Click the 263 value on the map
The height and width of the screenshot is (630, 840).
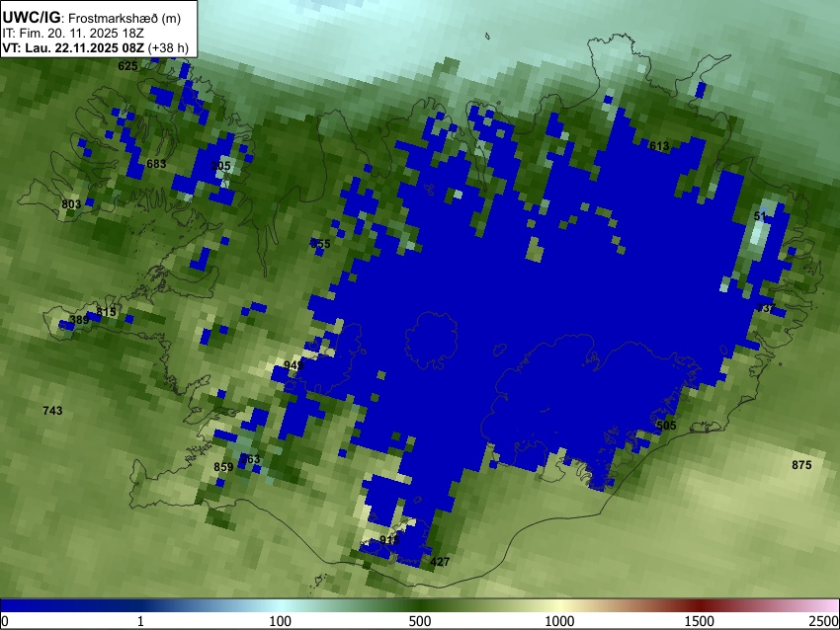pyautogui.click(x=250, y=459)
